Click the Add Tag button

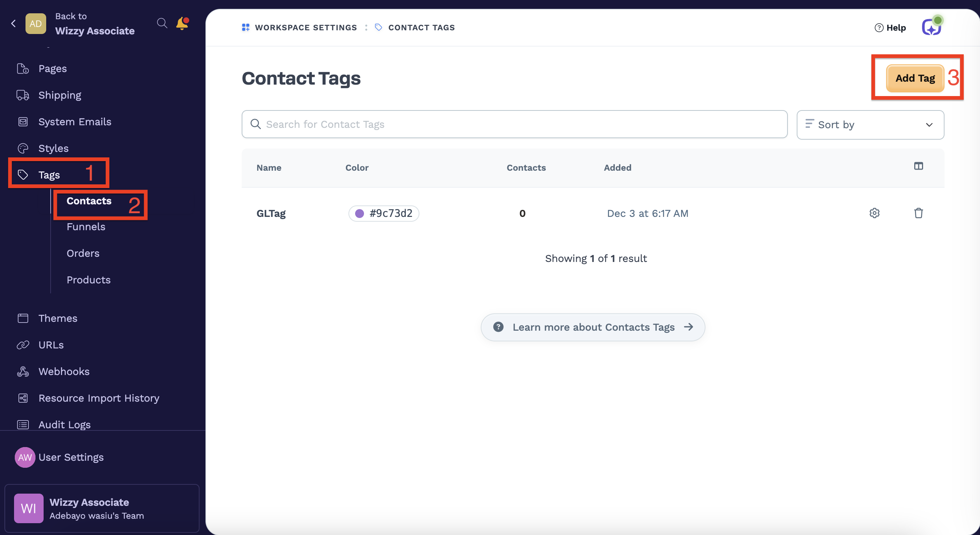coord(915,78)
